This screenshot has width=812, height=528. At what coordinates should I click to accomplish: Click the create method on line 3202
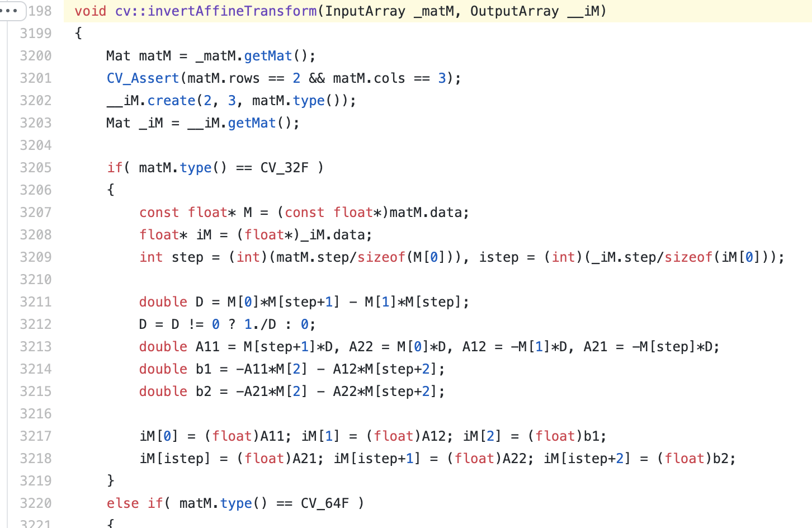coord(172,100)
